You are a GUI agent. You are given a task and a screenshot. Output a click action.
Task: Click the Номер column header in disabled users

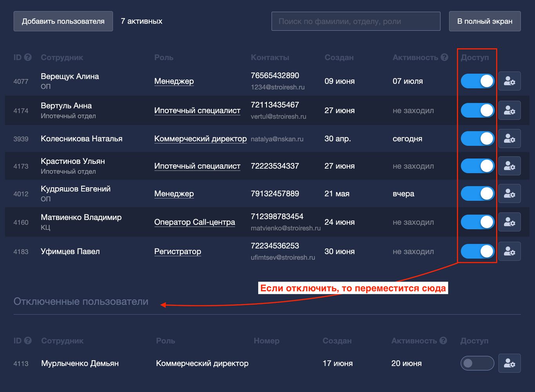click(267, 341)
